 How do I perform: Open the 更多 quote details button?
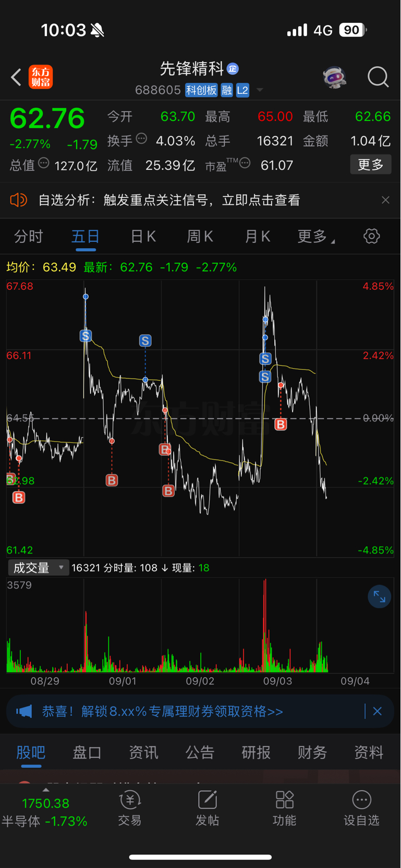tap(371, 165)
